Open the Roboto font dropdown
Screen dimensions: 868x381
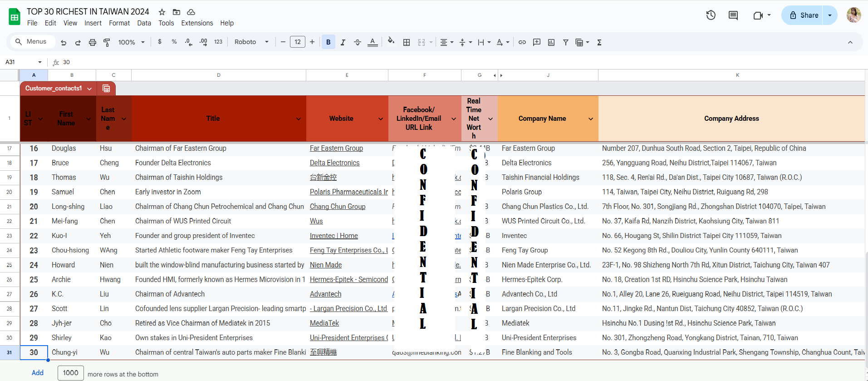(x=251, y=42)
